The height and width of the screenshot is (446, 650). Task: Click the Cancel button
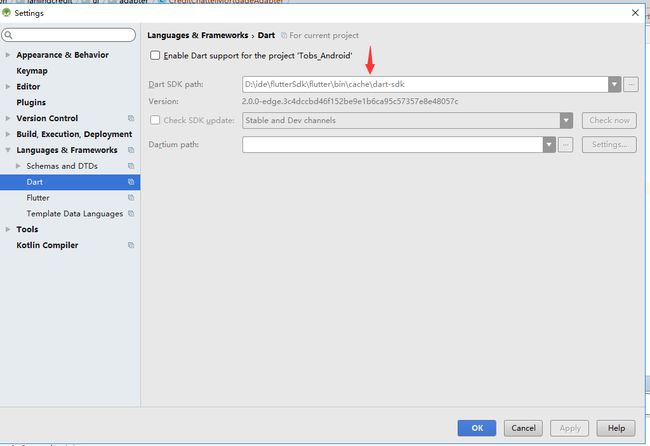523,428
